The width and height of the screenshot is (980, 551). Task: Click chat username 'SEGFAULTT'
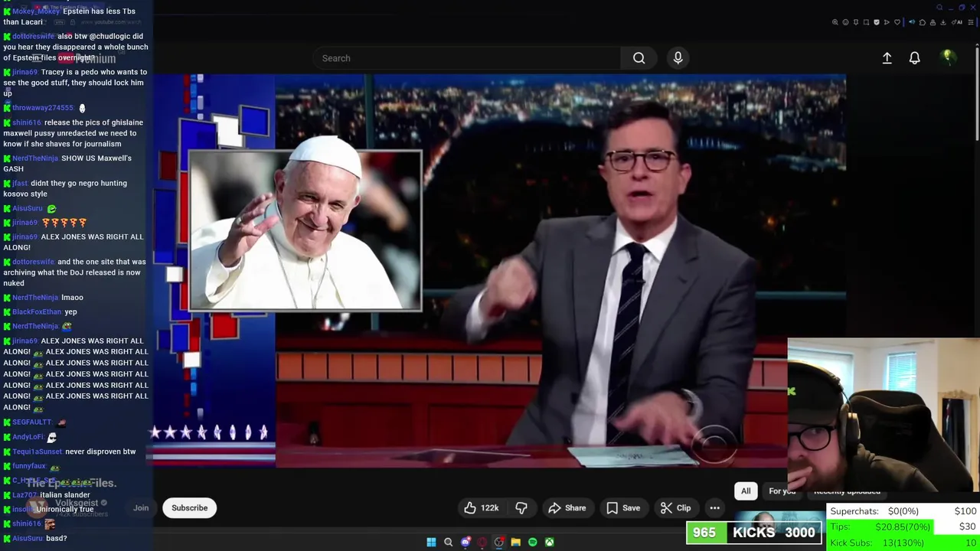click(x=32, y=422)
